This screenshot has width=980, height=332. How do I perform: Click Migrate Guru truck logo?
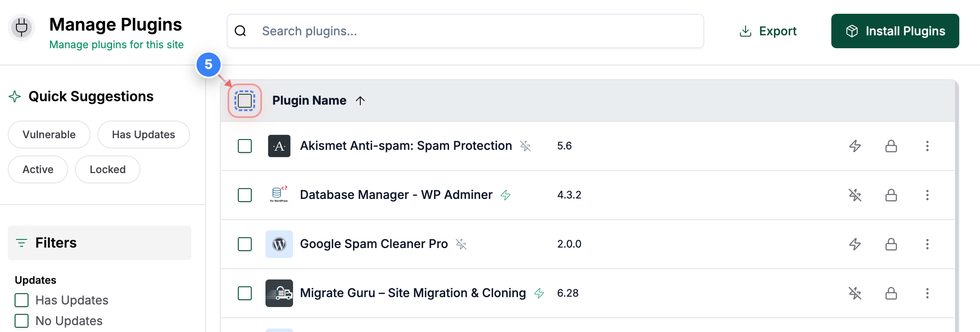click(279, 293)
